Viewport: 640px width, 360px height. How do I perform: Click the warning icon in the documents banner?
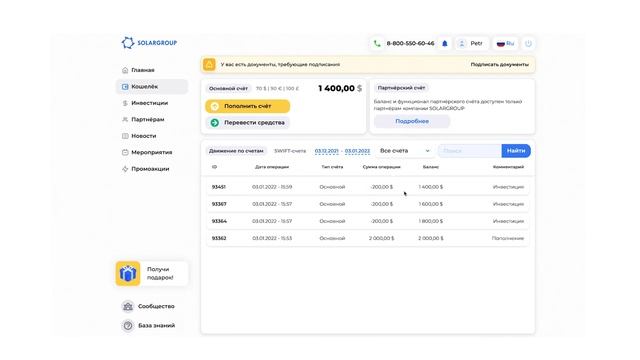coord(209,64)
